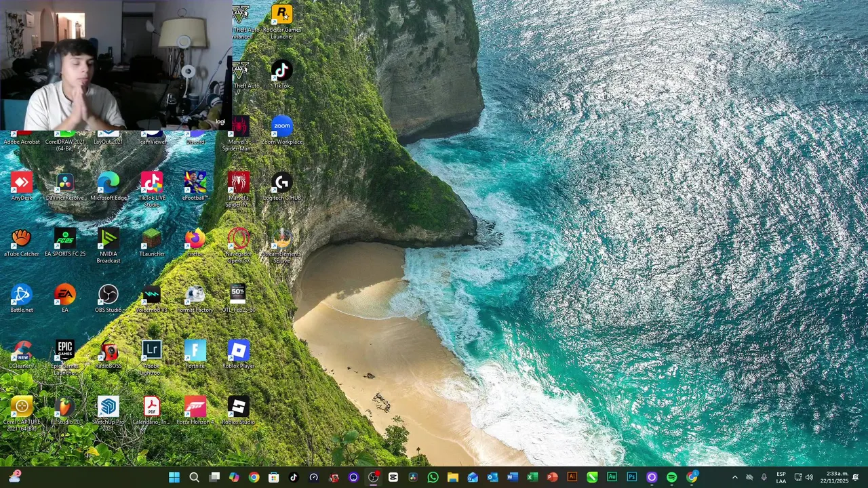
Task: Open Windows Search from the taskbar
Action: click(x=194, y=477)
